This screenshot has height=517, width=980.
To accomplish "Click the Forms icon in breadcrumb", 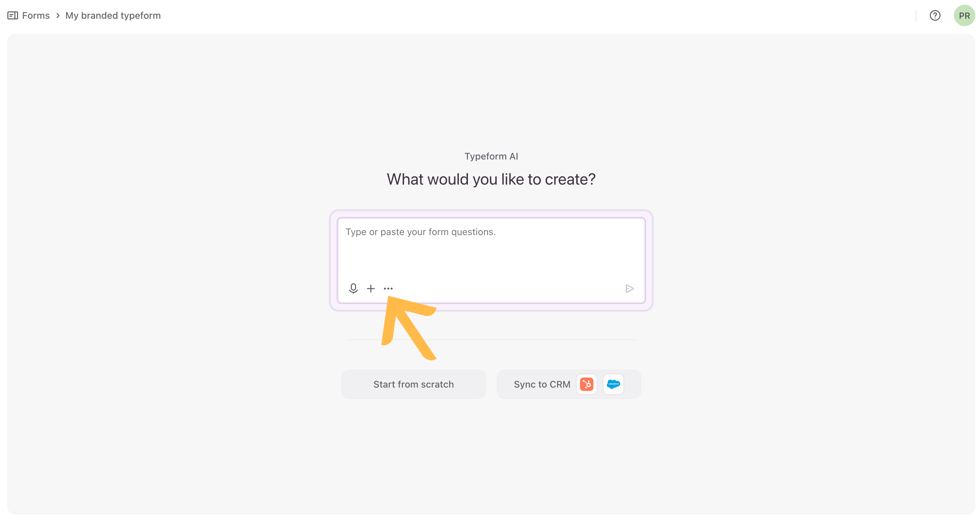I will pyautogui.click(x=13, y=16).
